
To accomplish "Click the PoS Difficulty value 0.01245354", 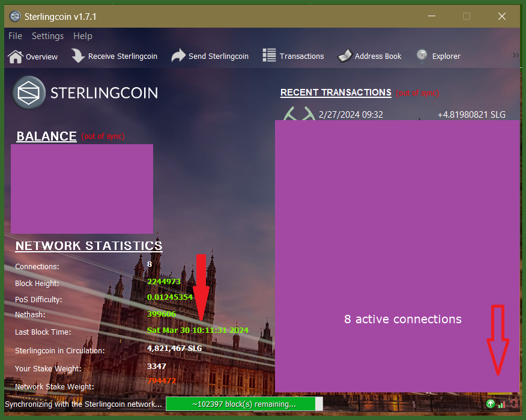I will tap(170, 297).
